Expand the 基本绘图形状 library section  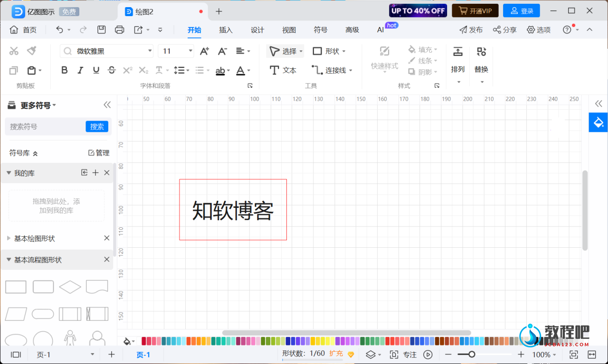coord(9,238)
